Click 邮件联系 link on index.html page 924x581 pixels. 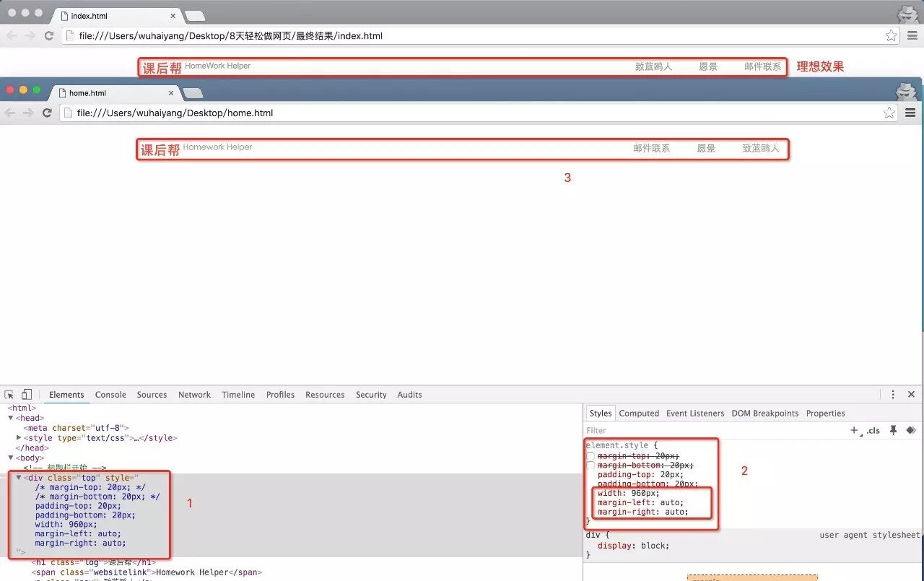coord(762,66)
